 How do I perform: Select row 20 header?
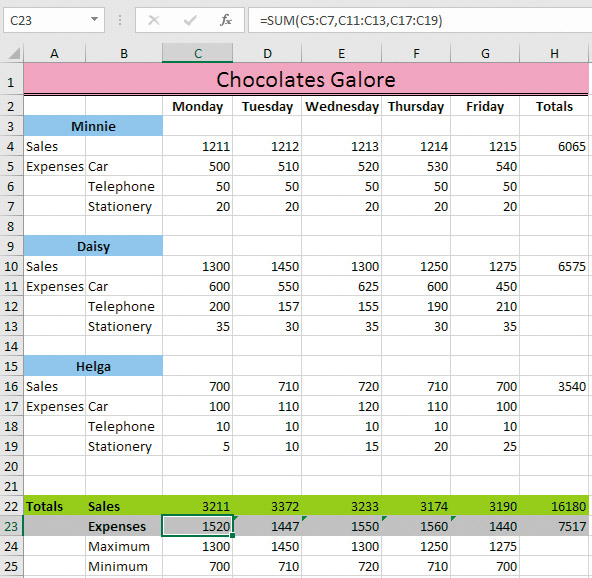tap(11, 466)
